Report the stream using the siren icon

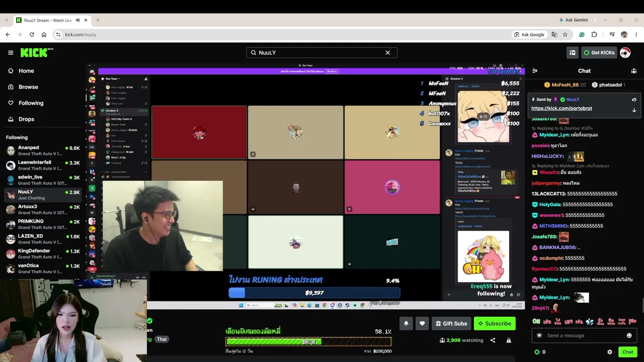click(509, 340)
